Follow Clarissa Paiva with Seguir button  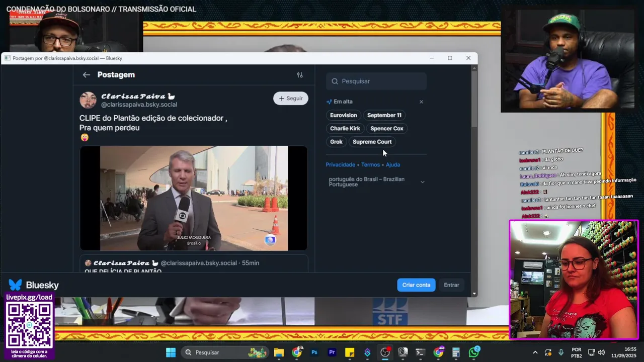[x=291, y=99]
